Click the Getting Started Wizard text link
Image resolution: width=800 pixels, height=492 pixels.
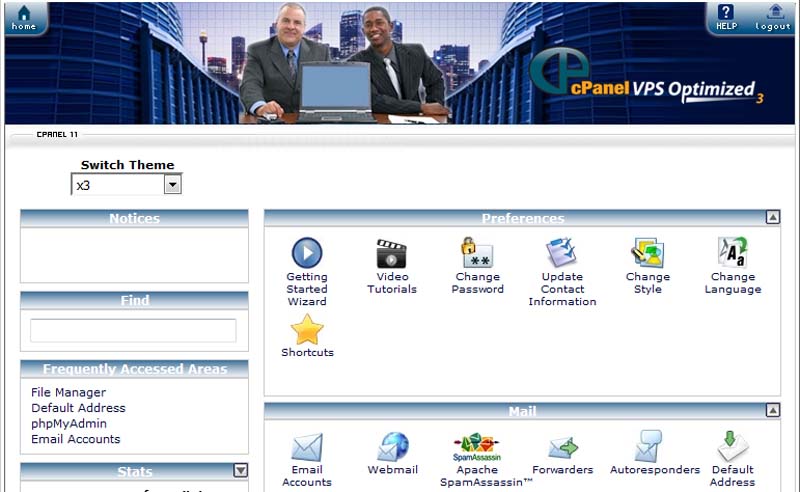tap(307, 289)
